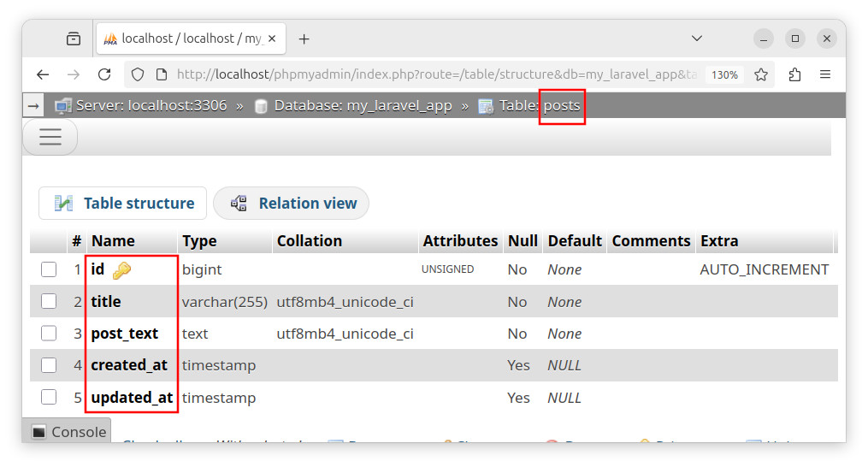Click the Relation view tab icon

[x=239, y=204]
